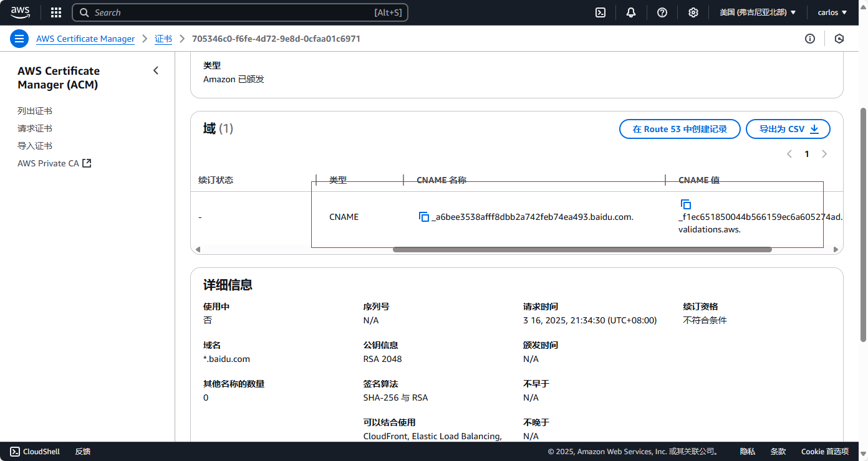Open 反馈 in the footer
The height and width of the screenshot is (461, 868).
tap(83, 452)
